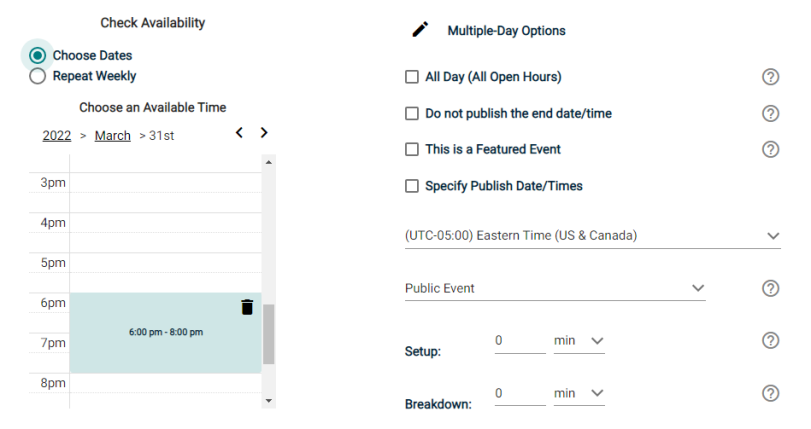Click the time list scrollbar thumb
The width and height of the screenshot is (811, 429).
point(268,334)
